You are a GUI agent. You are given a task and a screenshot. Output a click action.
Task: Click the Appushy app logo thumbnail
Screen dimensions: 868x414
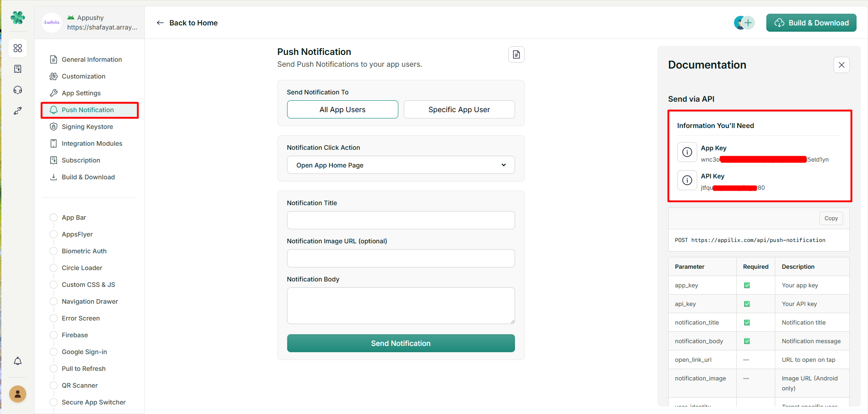coord(52,22)
